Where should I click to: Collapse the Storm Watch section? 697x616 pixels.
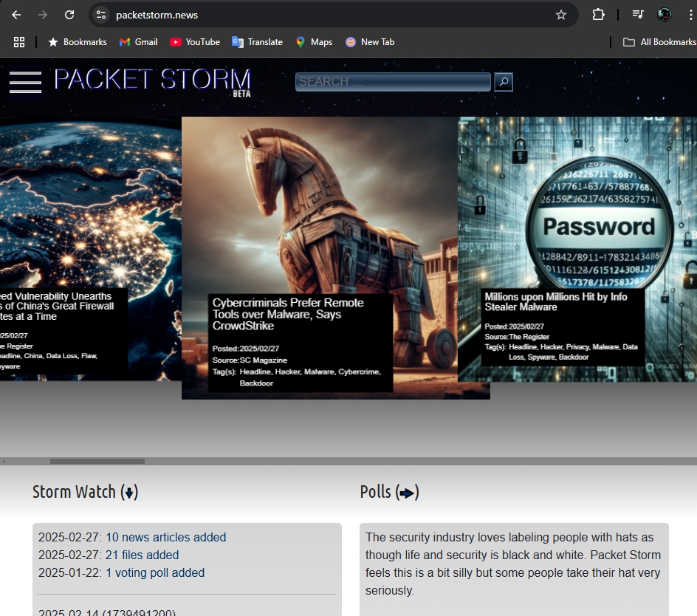[x=130, y=492]
